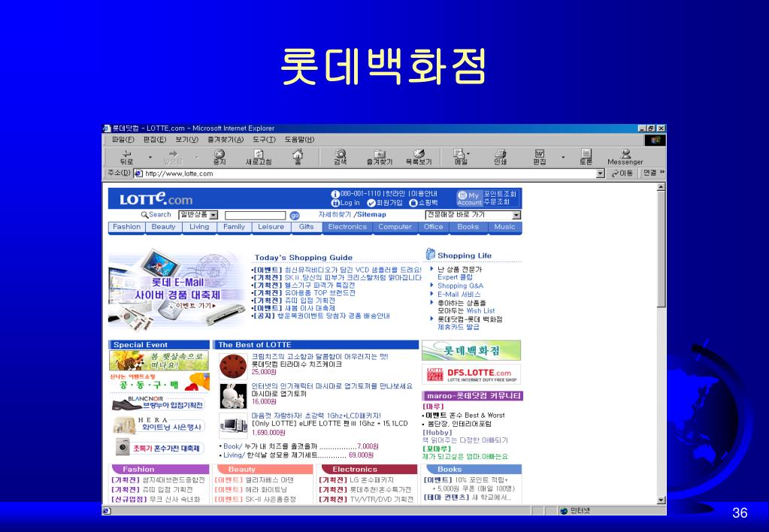Click the Internet Explorer title bar icon

pyautogui.click(x=107, y=128)
